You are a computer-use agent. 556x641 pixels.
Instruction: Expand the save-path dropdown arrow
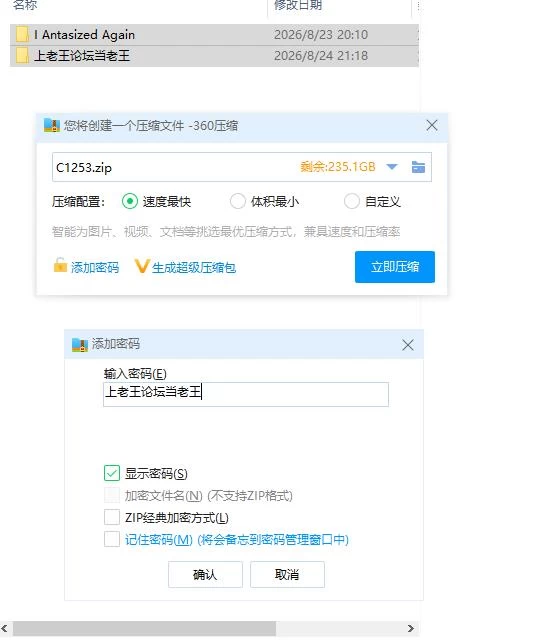coord(392,167)
